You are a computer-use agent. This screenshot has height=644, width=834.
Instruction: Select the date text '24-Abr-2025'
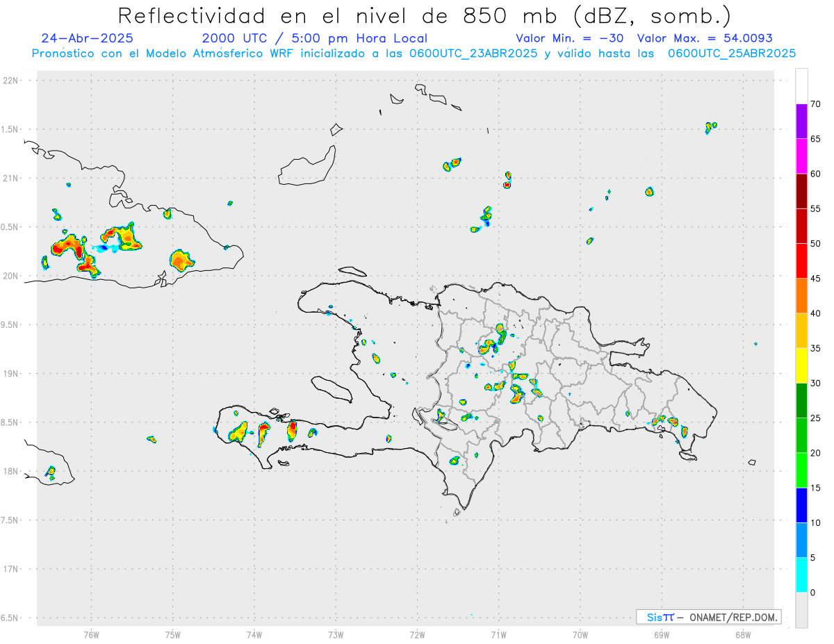coord(88,38)
